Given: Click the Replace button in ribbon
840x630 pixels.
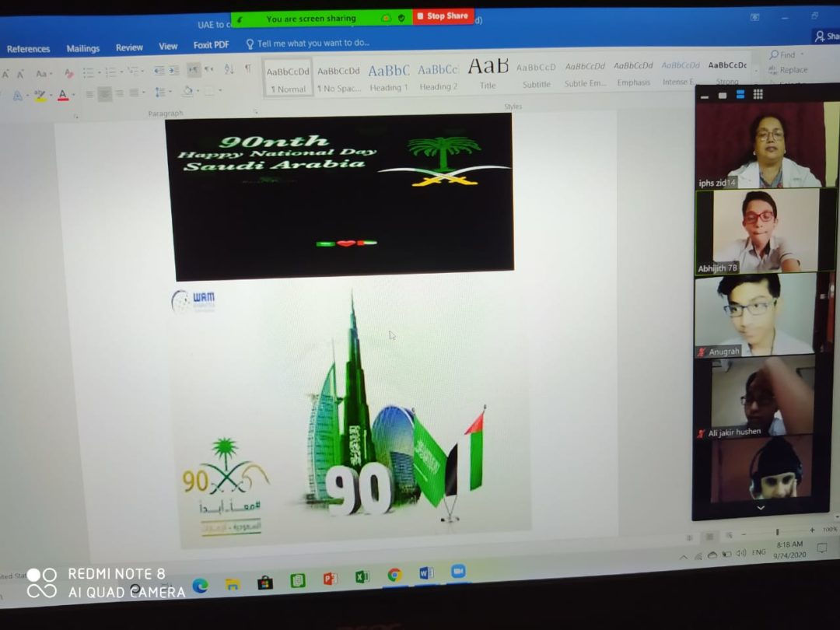Looking at the screenshot, I should click(x=788, y=70).
